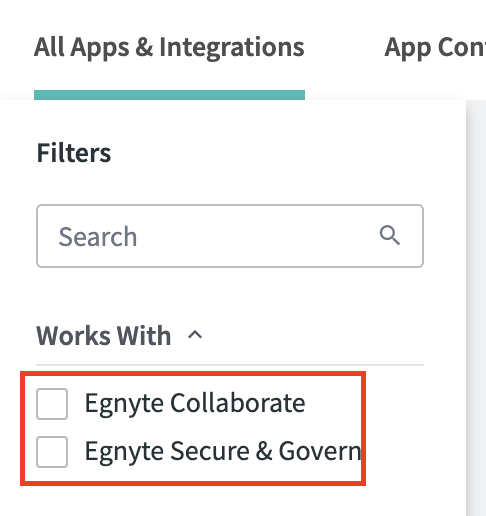
Task: Check the second Works With option box
Action: (x=52, y=452)
